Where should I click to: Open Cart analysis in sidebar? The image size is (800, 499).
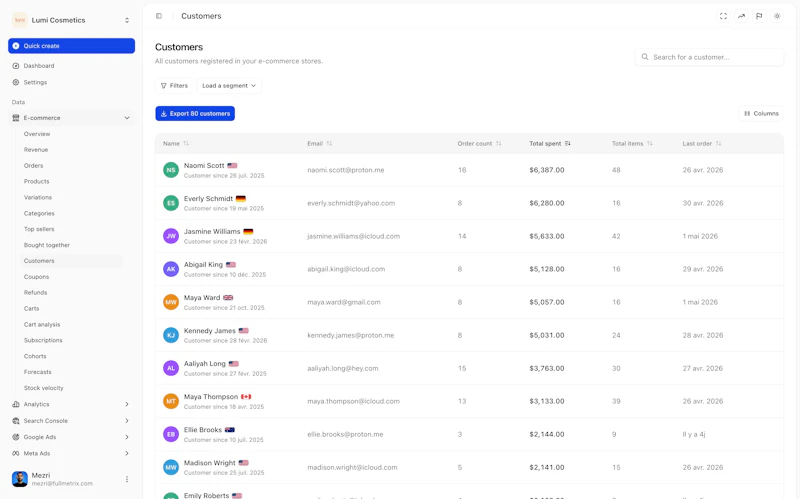click(42, 325)
